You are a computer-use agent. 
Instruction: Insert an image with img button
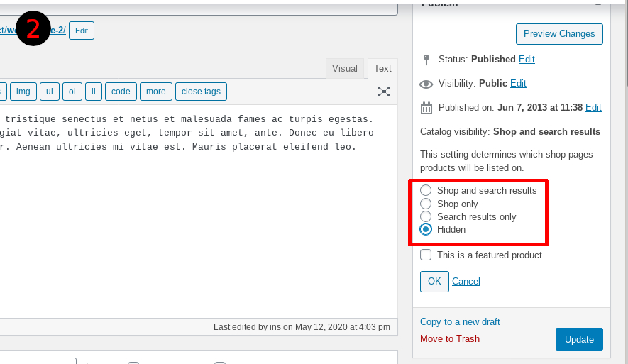click(x=23, y=92)
